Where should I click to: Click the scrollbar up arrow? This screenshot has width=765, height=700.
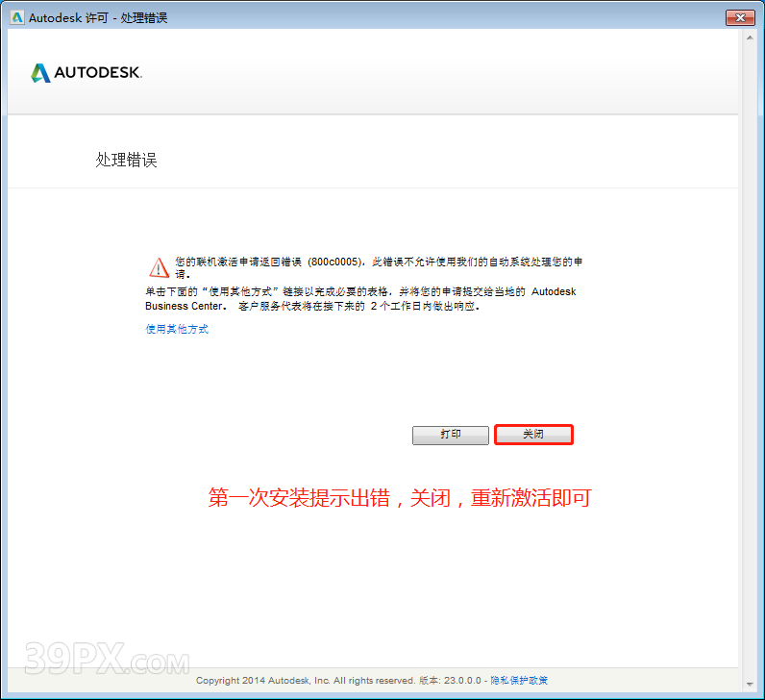[748, 37]
